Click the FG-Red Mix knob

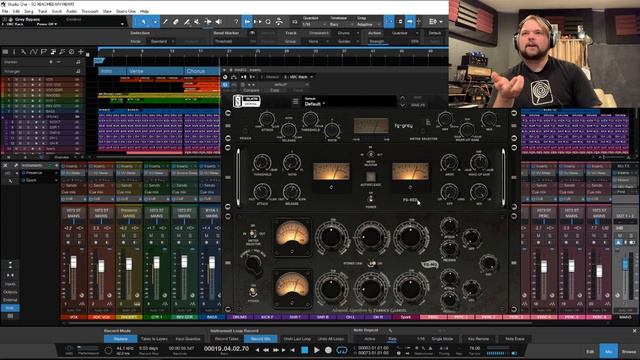(x=478, y=191)
